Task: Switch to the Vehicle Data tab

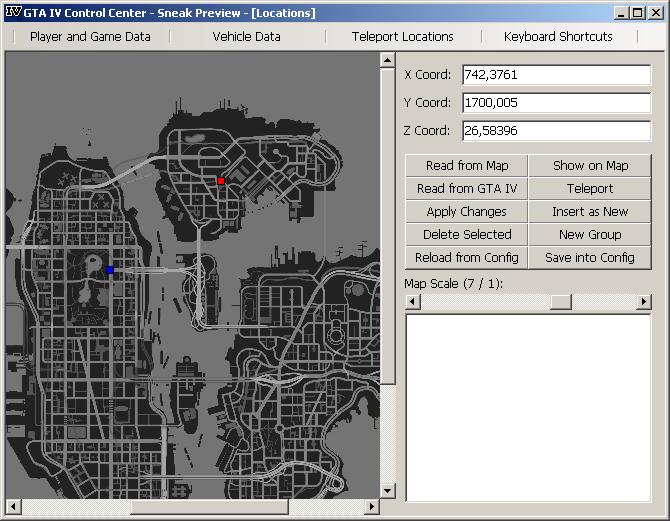Action: pos(247,37)
